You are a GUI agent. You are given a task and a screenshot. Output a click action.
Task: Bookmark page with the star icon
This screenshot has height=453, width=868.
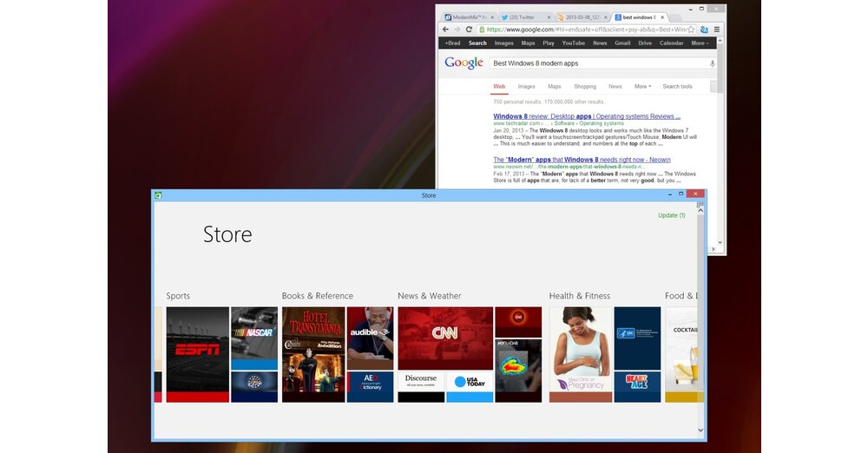point(691,29)
